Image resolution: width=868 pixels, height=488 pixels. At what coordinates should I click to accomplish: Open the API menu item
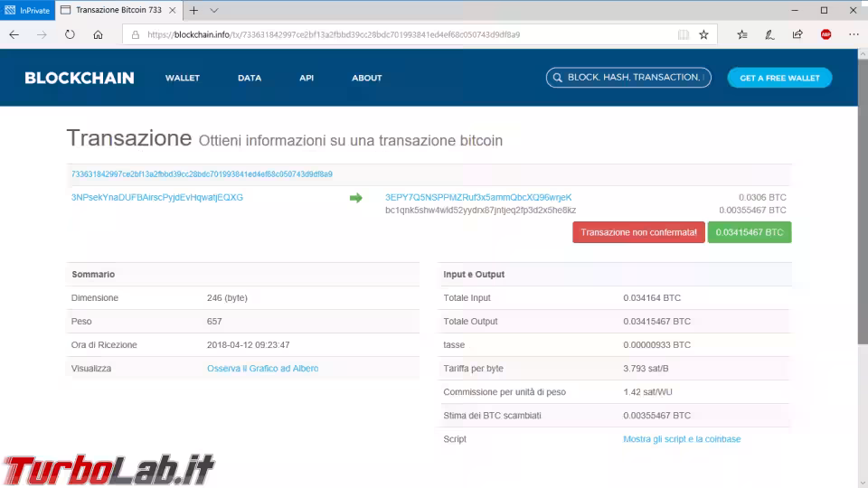(x=307, y=78)
